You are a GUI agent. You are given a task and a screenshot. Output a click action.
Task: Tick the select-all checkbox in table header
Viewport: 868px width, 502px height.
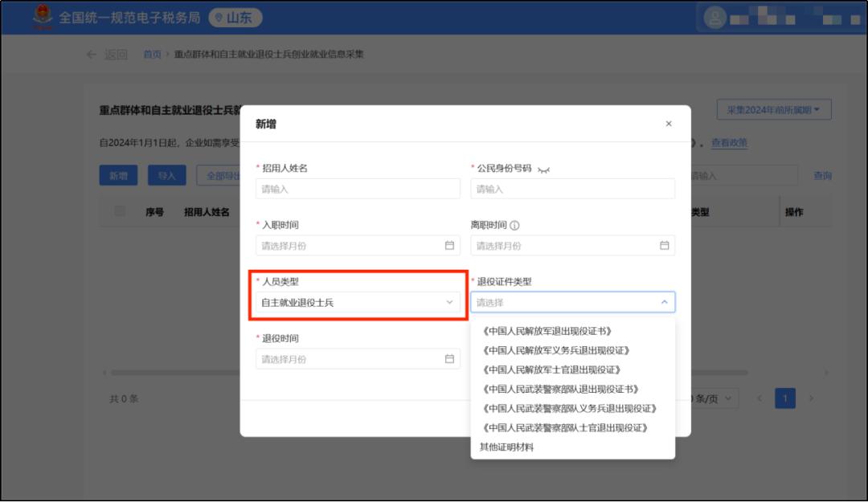coord(120,211)
